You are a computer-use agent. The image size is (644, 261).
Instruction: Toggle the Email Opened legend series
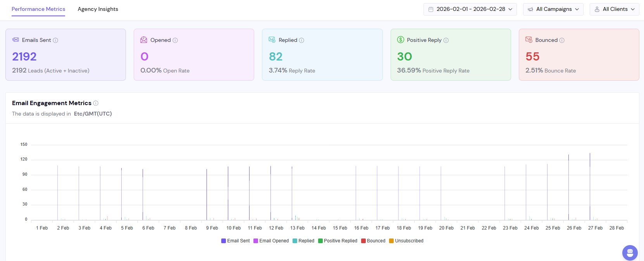coord(271,241)
